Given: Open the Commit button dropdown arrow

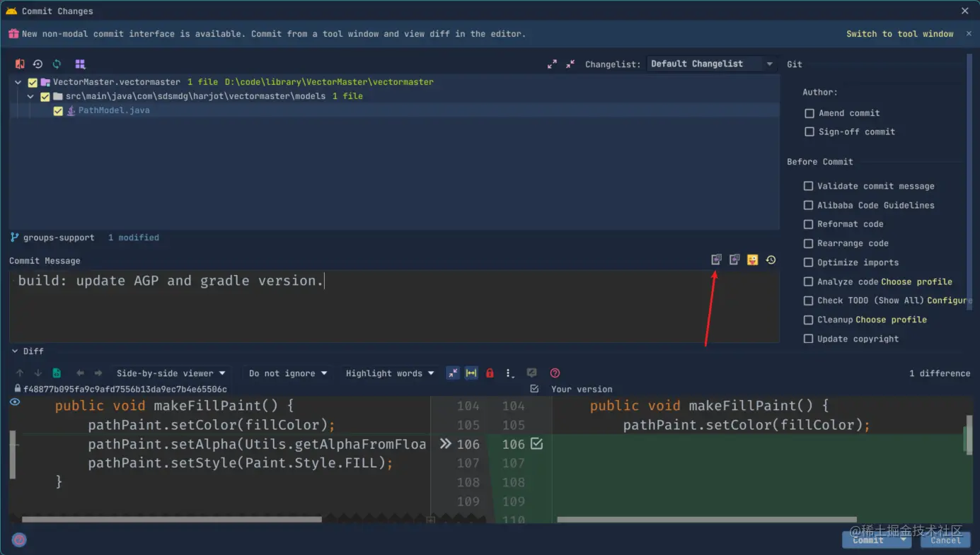Looking at the screenshot, I should tap(903, 539).
